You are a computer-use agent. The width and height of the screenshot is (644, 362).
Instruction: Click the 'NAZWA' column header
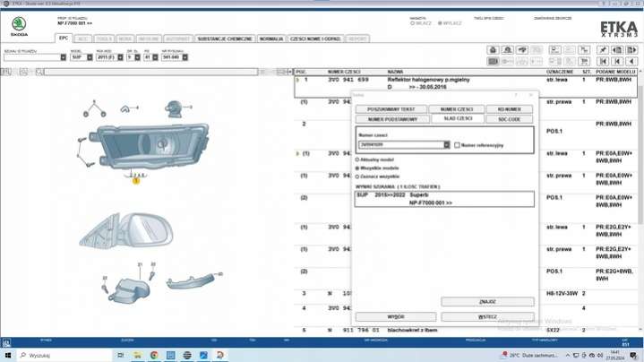pos(395,72)
